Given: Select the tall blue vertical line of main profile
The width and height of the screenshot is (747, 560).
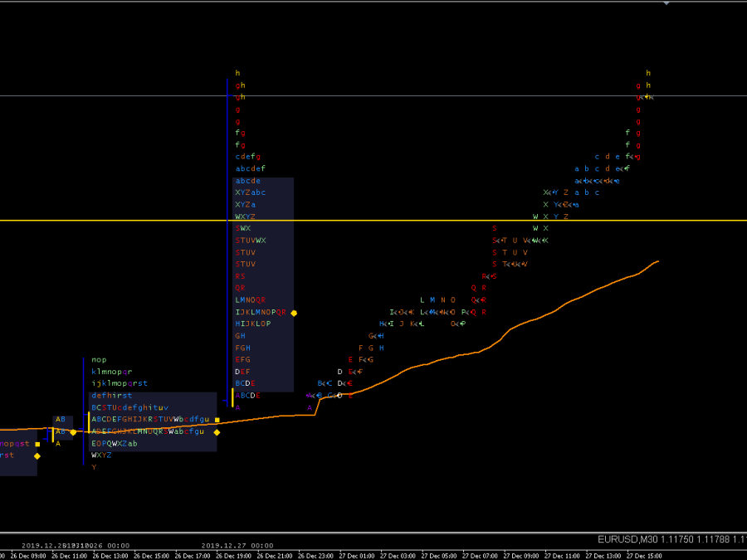Looking at the screenshot, I should point(228,249).
